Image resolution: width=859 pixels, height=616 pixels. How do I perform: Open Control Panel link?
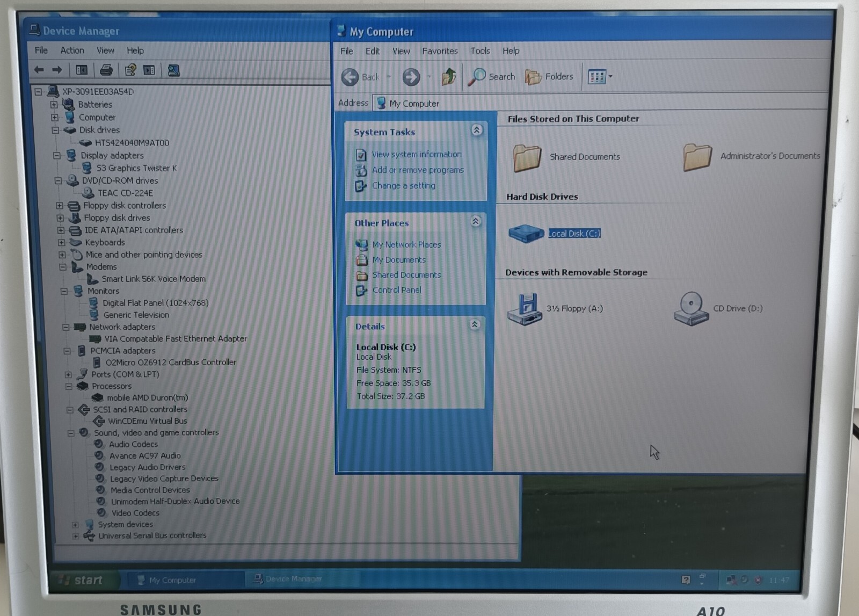tap(397, 290)
